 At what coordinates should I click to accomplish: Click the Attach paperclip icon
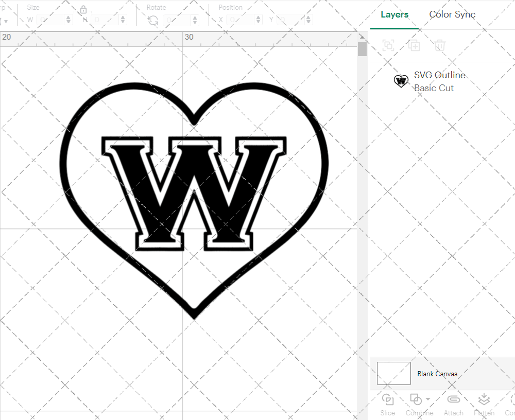tap(454, 399)
